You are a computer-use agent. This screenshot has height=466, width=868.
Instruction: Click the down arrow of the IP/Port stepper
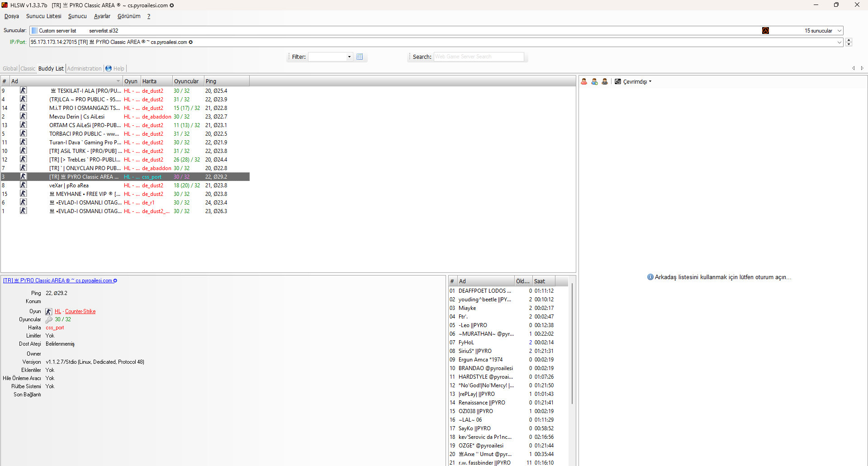[849, 44]
